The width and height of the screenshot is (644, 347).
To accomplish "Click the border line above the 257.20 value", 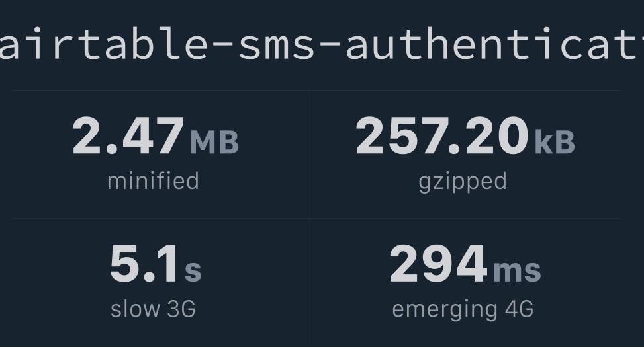I will [x=465, y=91].
